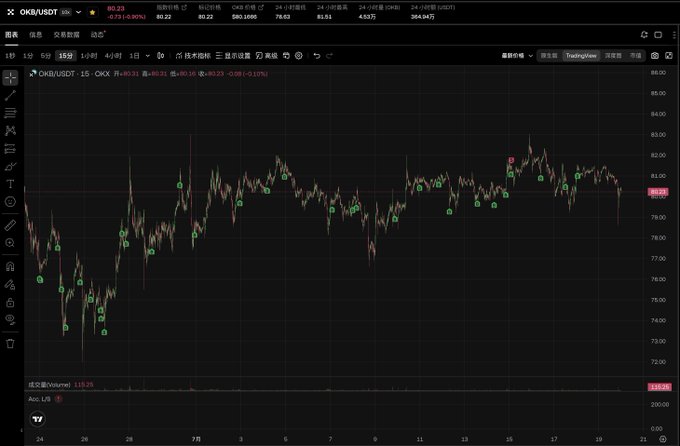Select the 15分 timeframe
This screenshot has width=680, height=446.
[65, 56]
